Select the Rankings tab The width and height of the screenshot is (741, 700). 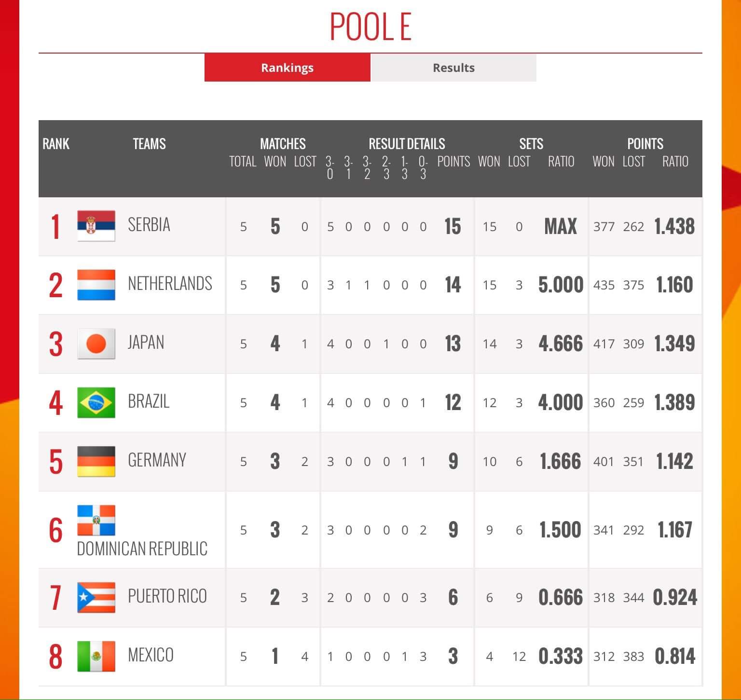click(287, 68)
